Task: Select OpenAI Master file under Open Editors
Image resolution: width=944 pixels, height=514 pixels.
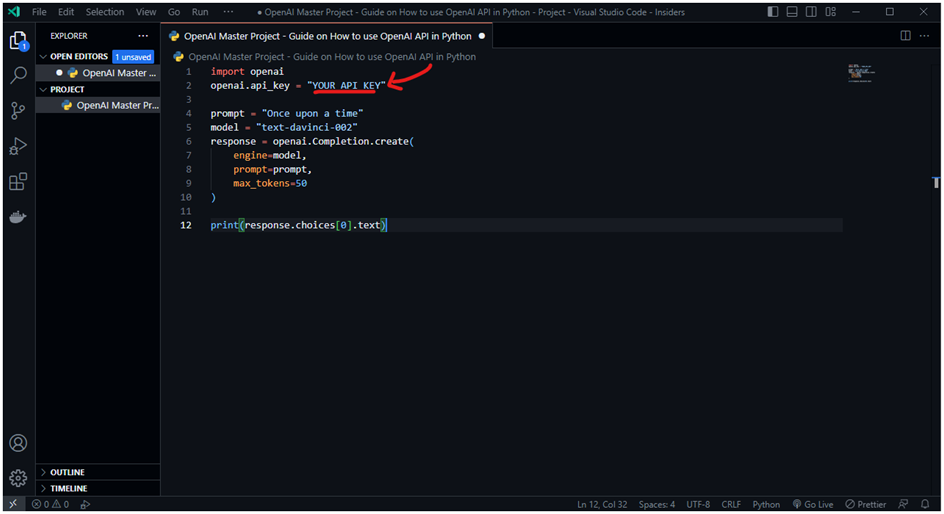Action: 98,73
